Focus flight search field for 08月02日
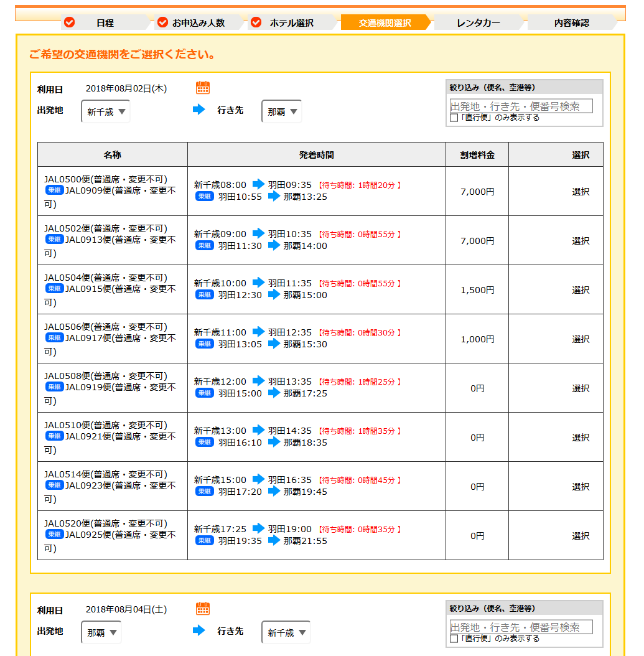Image resolution: width=644 pixels, height=656 pixels. pos(521,106)
